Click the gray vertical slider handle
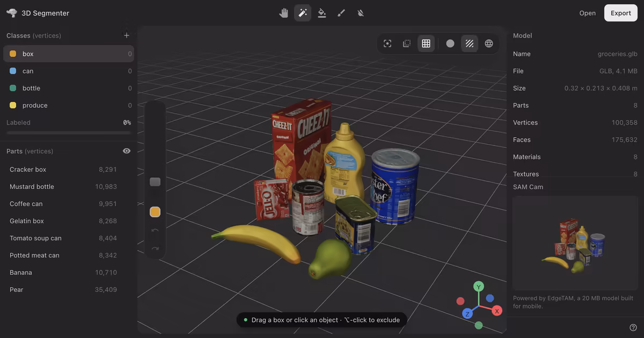The image size is (644, 338). tap(155, 182)
